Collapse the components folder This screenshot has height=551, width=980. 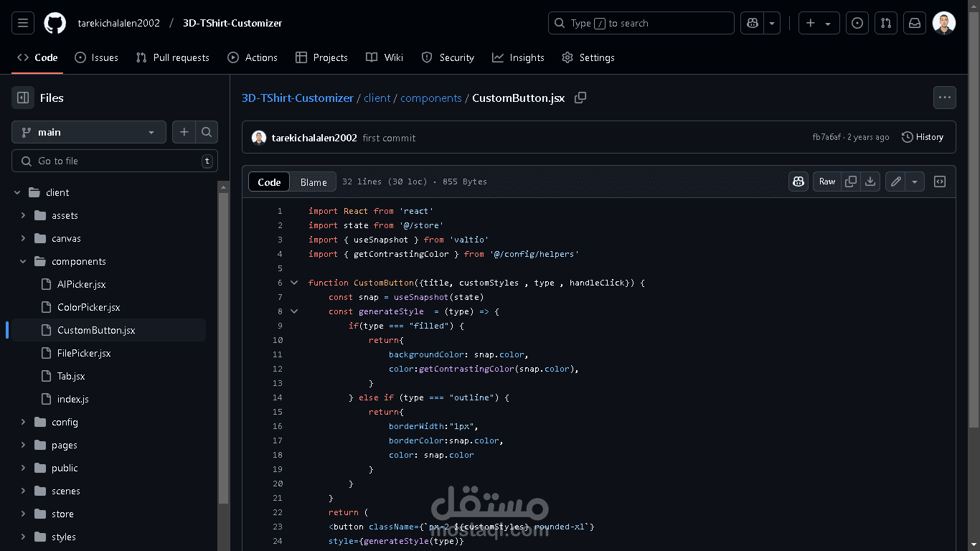[23, 261]
